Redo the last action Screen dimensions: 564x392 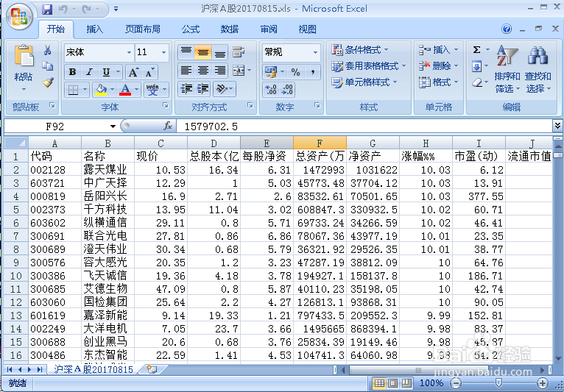[x=86, y=9]
